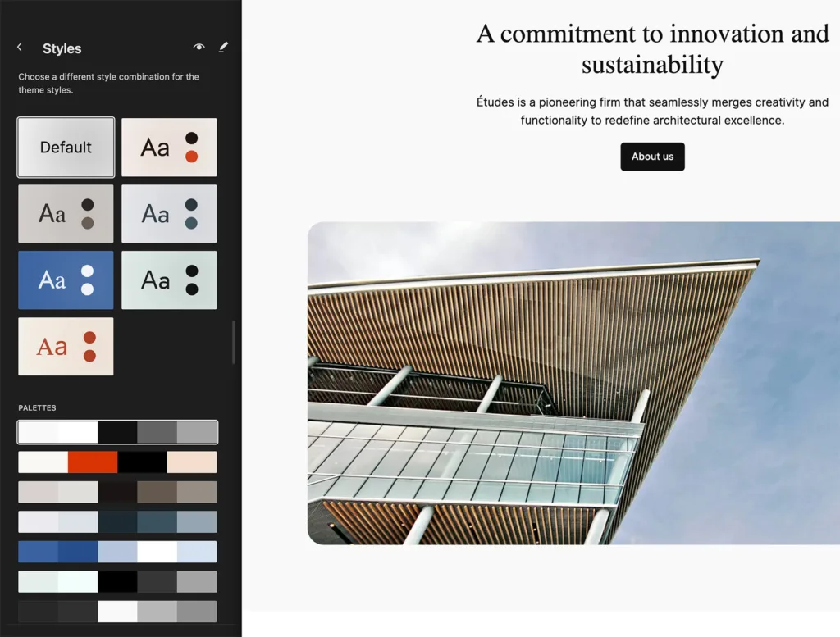Select the beige style with brown dots
This screenshot has height=637, width=840.
[x=66, y=214]
